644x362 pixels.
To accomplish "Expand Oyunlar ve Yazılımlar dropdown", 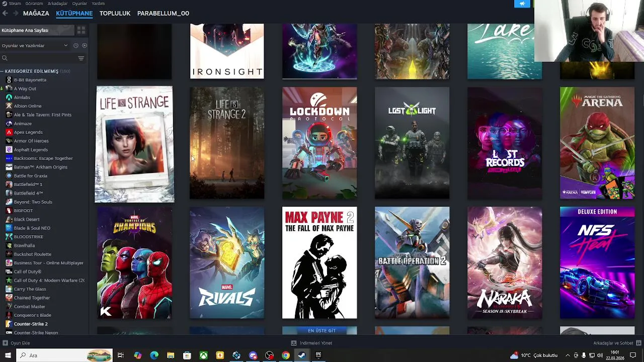I will click(x=34, y=46).
